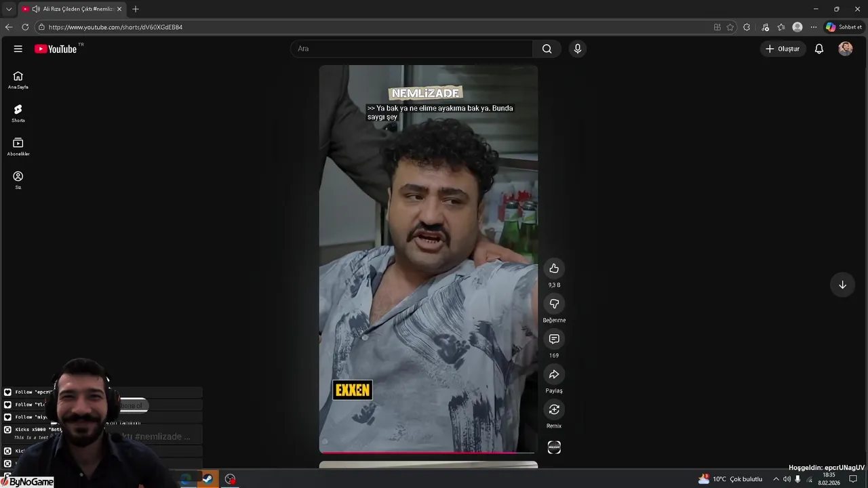
Task: Dislike the Short (Beğenme)
Action: point(554,304)
